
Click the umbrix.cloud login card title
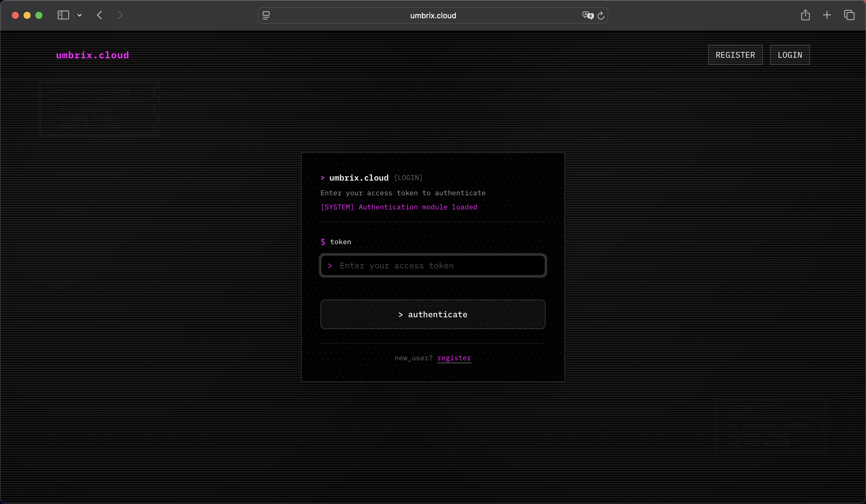(x=359, y=178)
